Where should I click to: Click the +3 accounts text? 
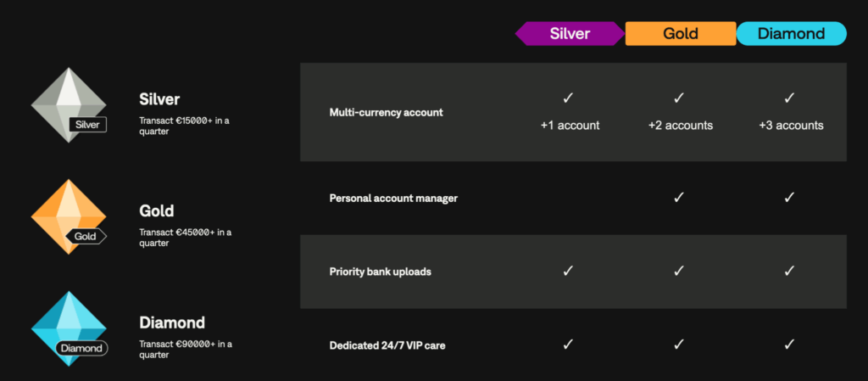(791, 126)
